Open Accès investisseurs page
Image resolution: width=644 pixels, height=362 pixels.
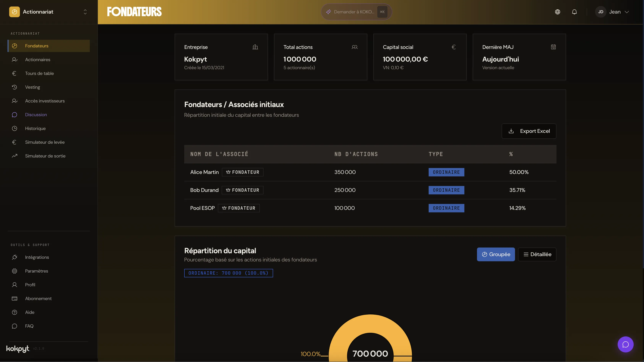coord(49,101)
